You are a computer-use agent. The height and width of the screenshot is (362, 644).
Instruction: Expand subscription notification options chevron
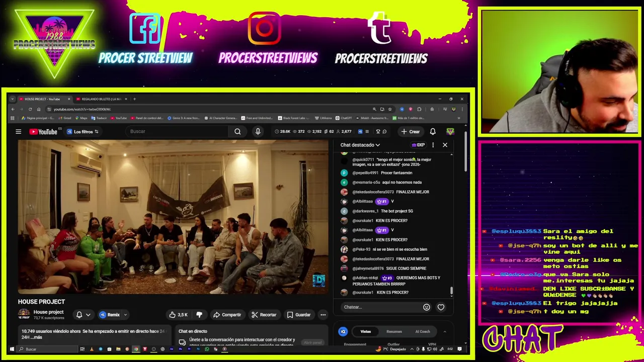88,315
